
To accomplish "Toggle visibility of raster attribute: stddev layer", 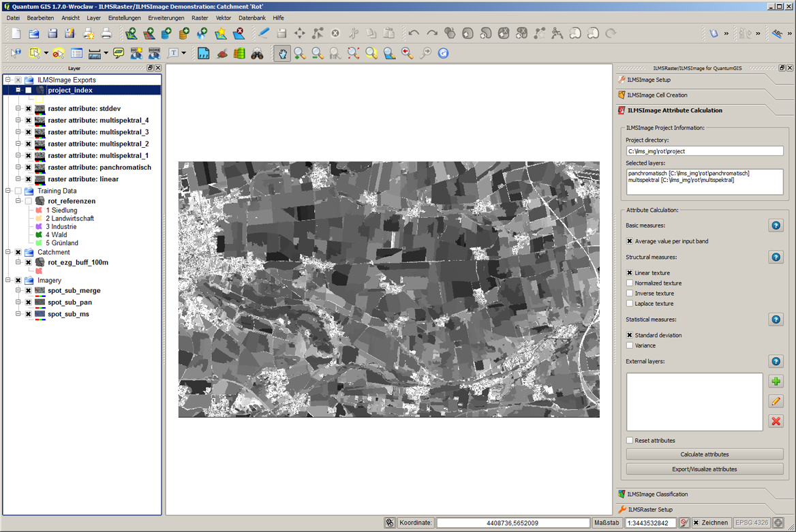I will point(29,109).
